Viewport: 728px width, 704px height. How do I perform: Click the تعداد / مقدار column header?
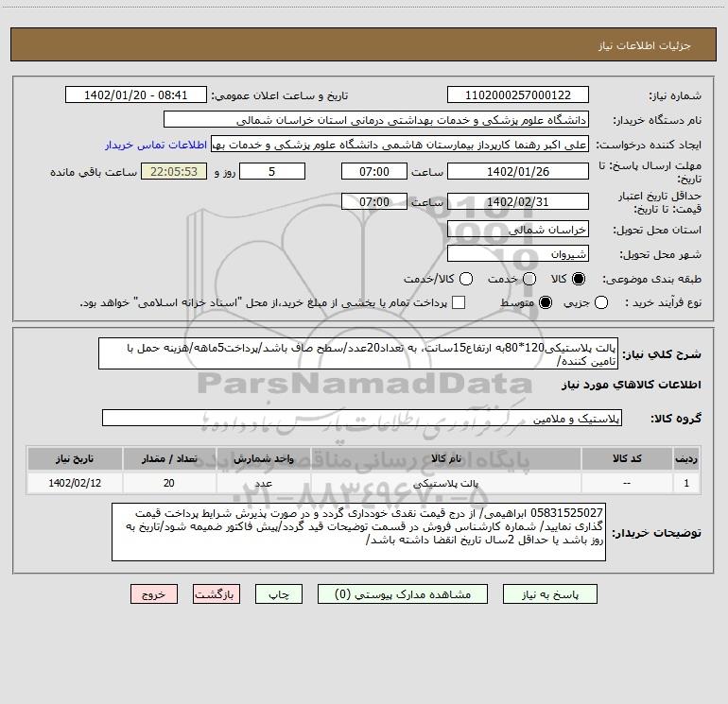[169, 458]
